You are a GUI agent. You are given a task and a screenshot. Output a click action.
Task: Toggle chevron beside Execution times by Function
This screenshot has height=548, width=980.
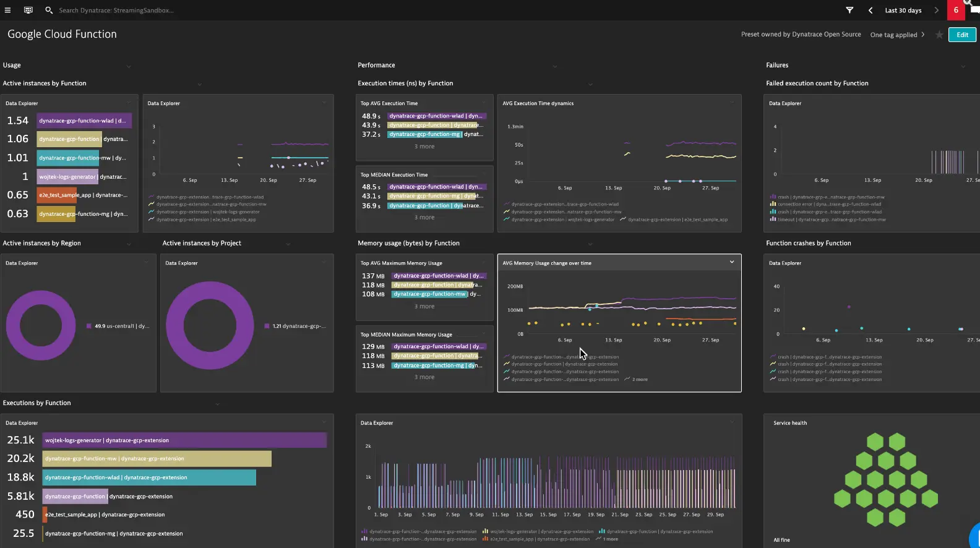pyautogui.click(x=590, y=83)
